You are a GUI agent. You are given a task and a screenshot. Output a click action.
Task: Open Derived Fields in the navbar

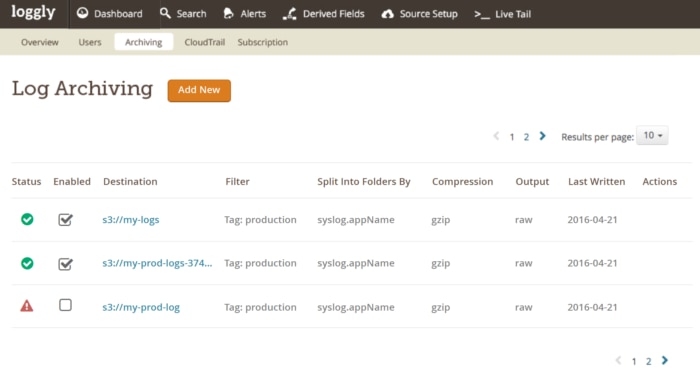[324, 14]
